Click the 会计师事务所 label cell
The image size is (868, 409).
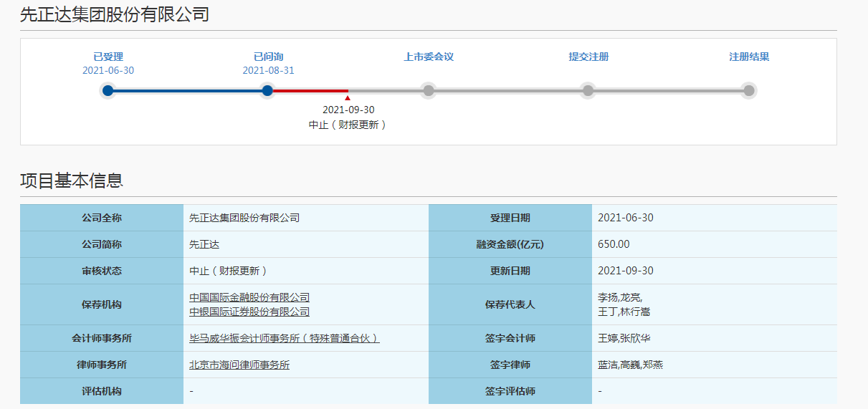[x=102, y=338]
